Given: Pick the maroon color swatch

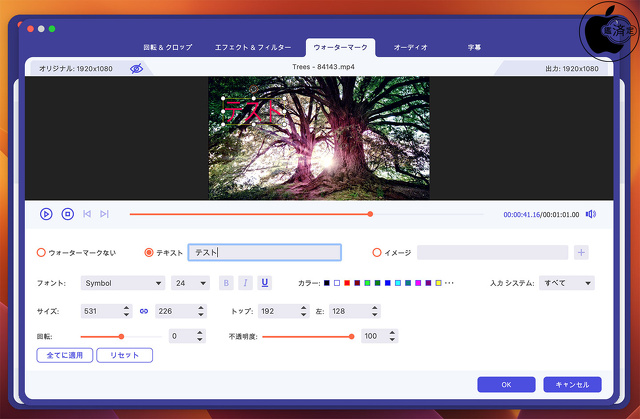Looking at the screenshot, I should coord(357,283).
